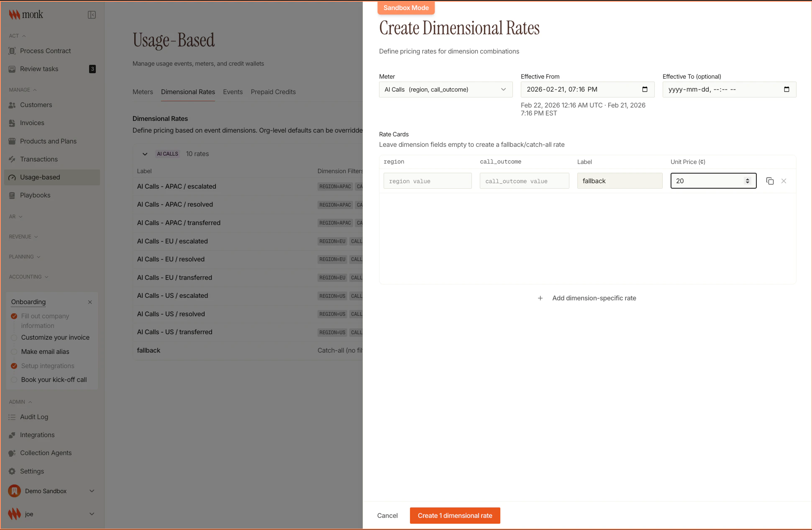Open Integrations in the Admin section
This screenshot has height=530, width=812.
37,435
